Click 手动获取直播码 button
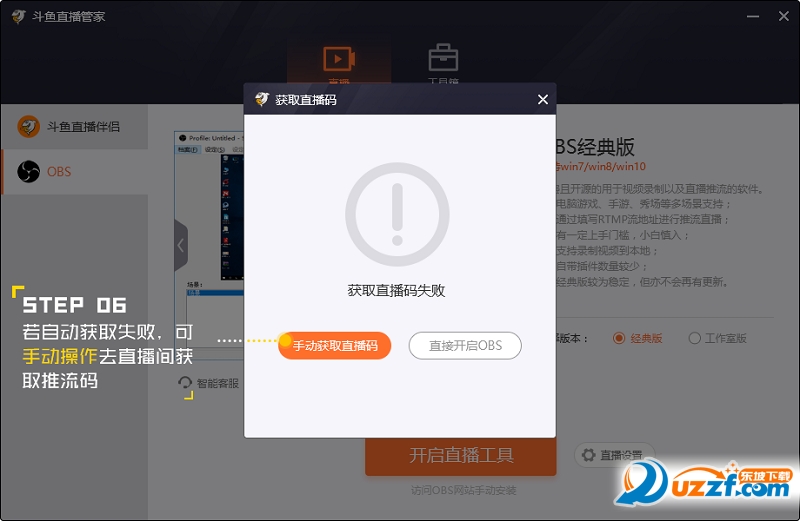The image size is (800, 521). coord(335,345)
